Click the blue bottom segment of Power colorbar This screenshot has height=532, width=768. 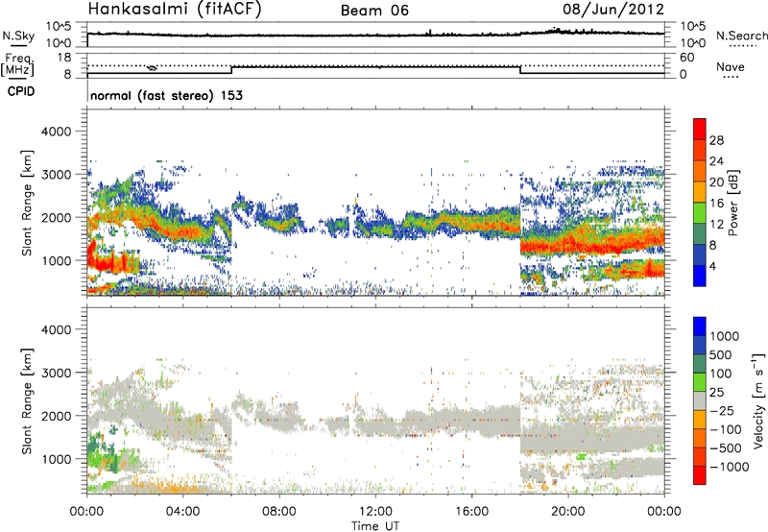pos(700,276)
